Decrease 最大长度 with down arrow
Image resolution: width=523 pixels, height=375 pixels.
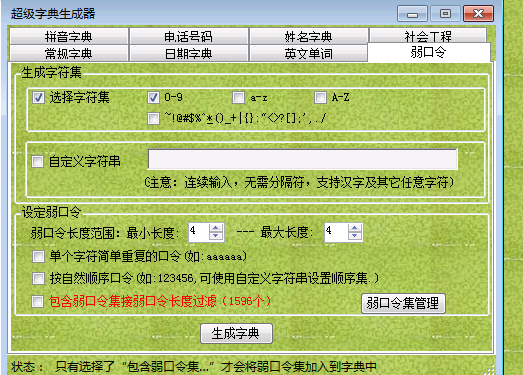(355, 236)
